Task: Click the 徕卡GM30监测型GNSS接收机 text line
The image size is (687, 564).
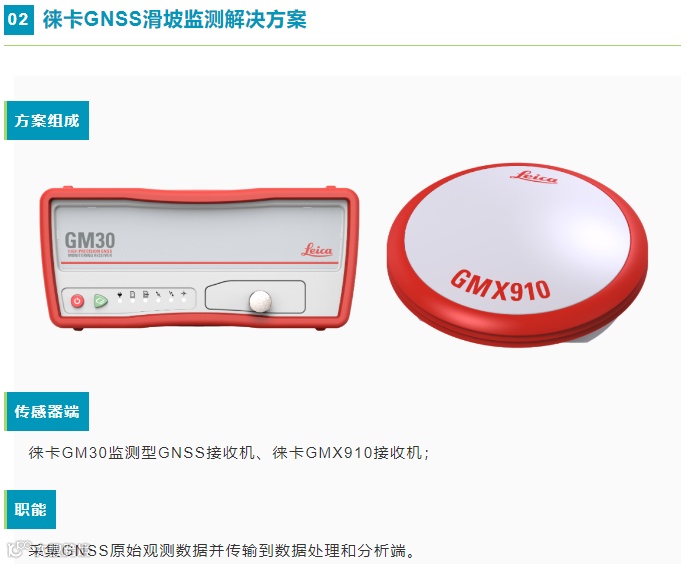Action: coord(229,452)
